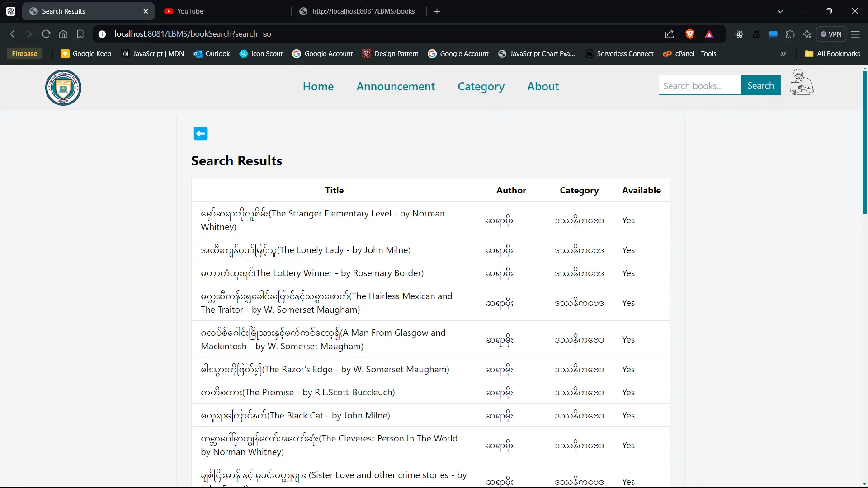The height and width of the screenshot is (488, 868).
Task: Focus the Search books input field
Action: [699, 86]
